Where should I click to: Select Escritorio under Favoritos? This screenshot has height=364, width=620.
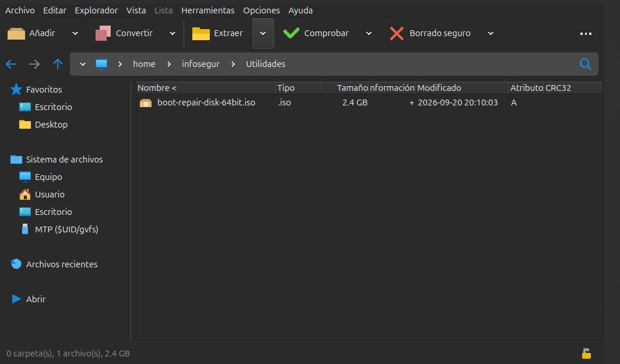pyautogui.click(x=54, y=107)
